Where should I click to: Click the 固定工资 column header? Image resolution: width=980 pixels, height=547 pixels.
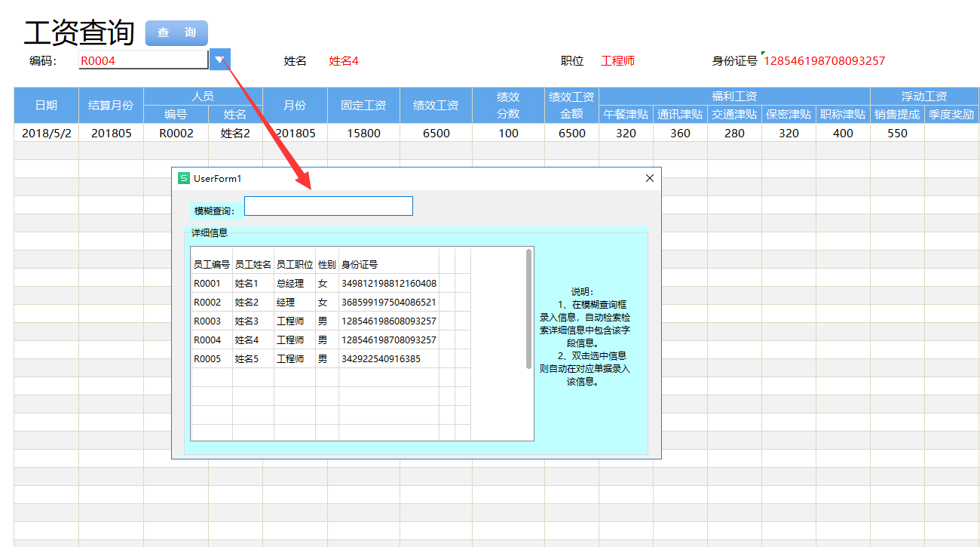(x=364, y=106)
